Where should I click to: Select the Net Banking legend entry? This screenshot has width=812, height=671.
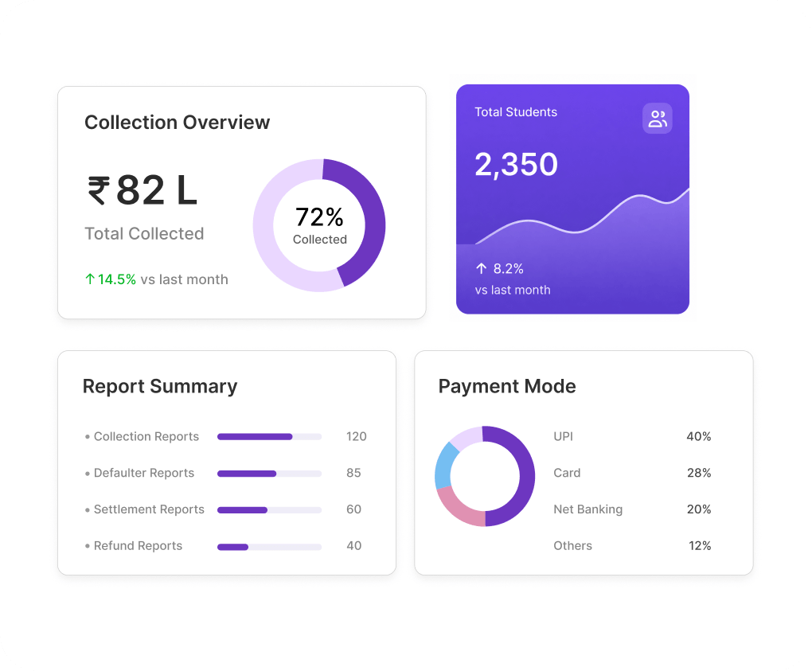pos(632,509)
